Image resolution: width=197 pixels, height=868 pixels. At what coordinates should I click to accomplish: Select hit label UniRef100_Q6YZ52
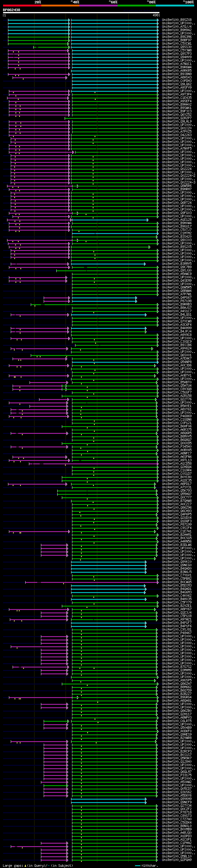[x=177, y=115]
